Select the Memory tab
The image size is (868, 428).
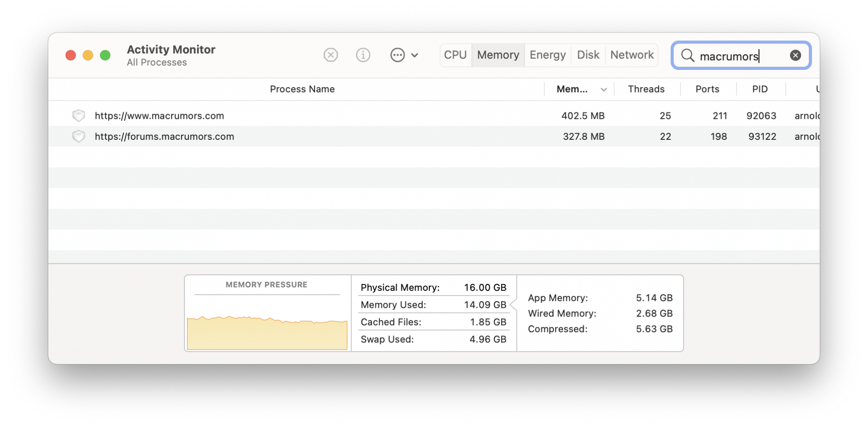[498, 55]
